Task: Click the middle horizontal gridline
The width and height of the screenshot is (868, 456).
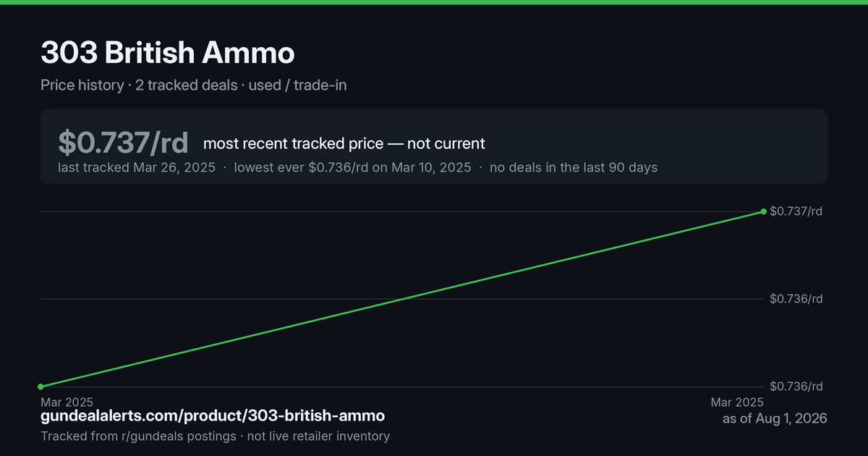Action: [x=402, y=299]
